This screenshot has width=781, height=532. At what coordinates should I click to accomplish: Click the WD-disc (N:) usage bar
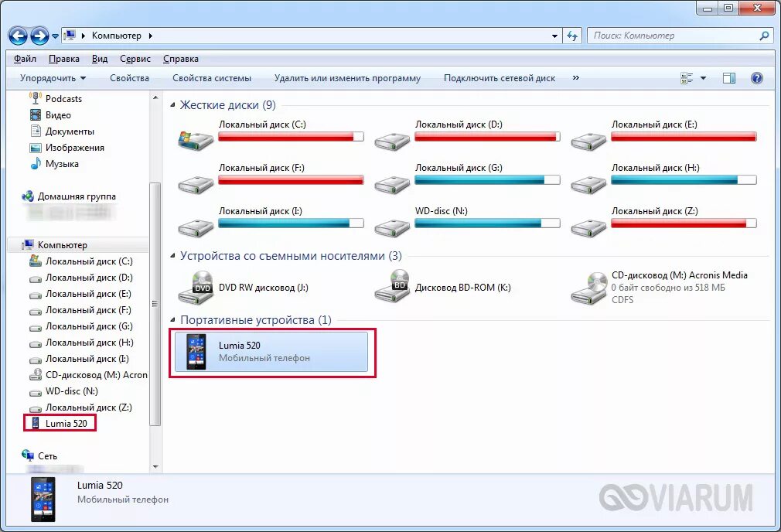487,223
